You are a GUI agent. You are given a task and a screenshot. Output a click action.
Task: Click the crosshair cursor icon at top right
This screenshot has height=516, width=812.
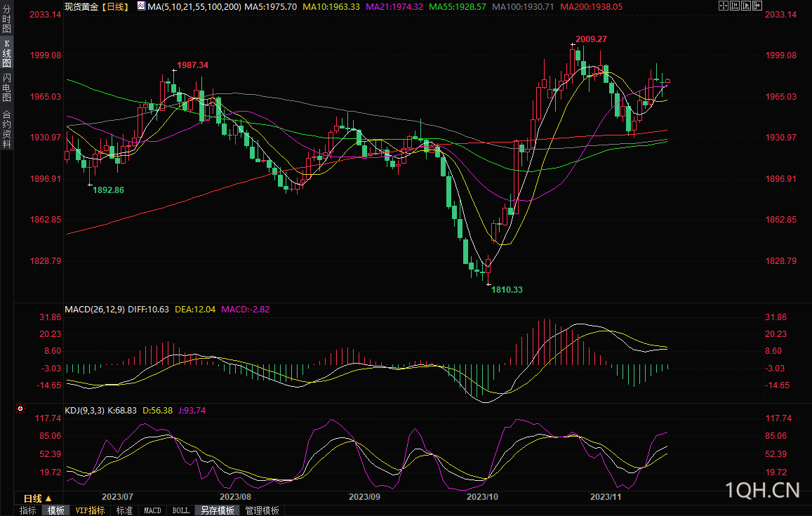click(724, 6)
